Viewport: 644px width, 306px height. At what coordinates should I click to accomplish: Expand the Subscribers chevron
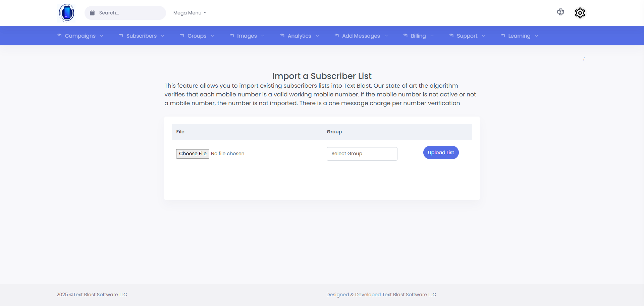(x=163, y=36)
